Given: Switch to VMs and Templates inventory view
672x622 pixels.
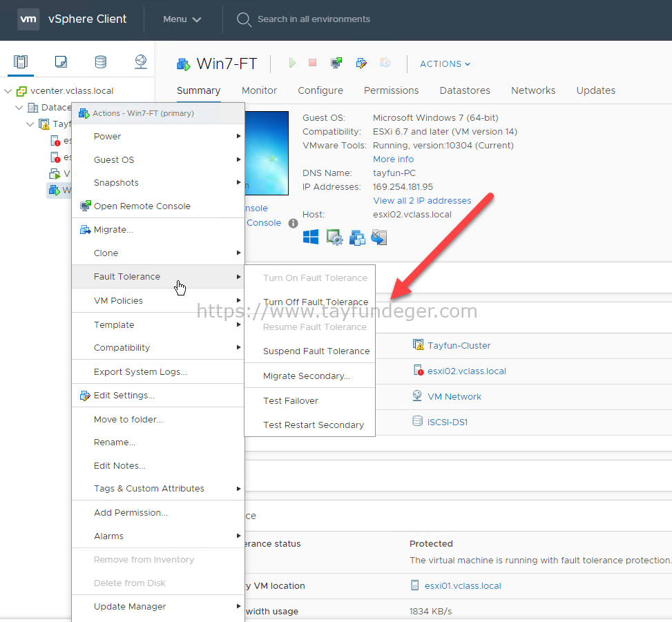Looking at the screenshot, I should [x=61, y=61].
